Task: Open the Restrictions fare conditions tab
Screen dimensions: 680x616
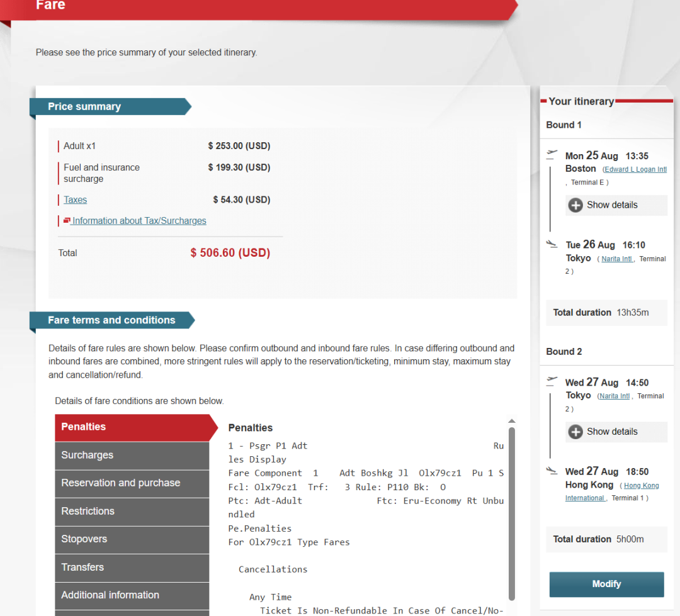Action: (132, 512)
